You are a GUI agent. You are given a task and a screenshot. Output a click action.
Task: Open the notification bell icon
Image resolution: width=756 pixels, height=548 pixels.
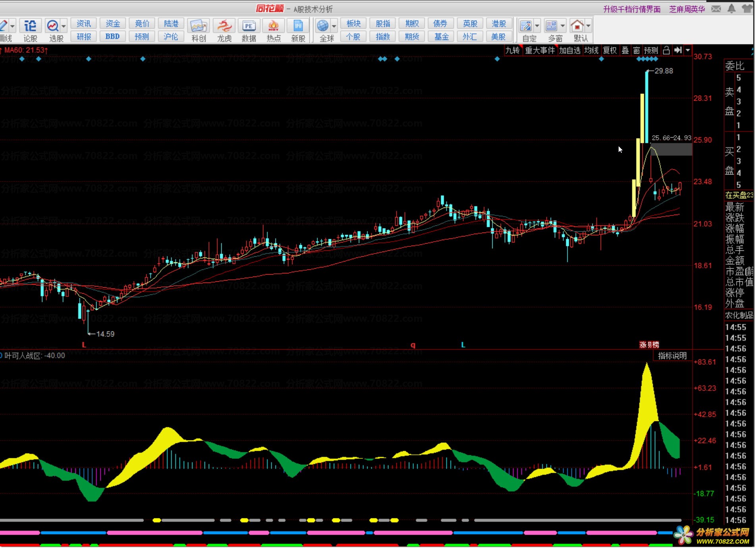(x=731, y=9)
